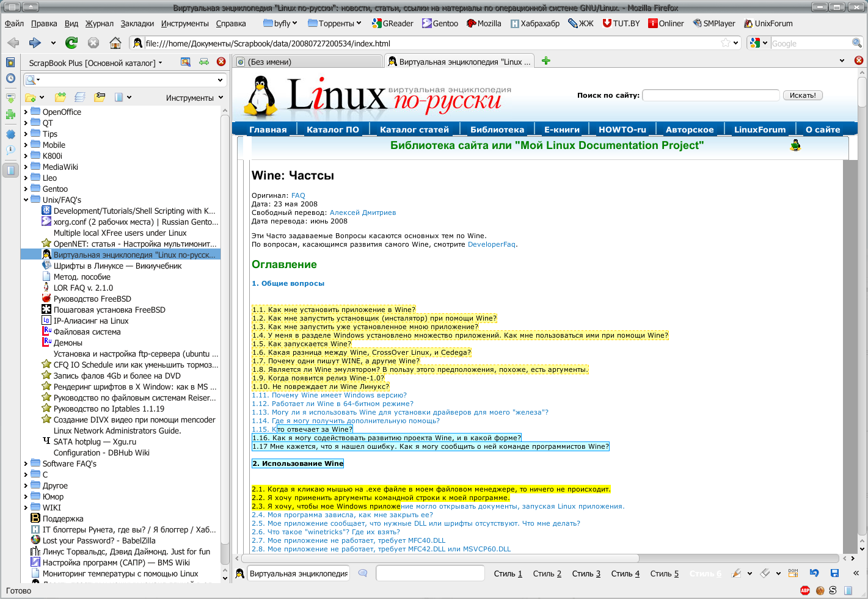Image resolution: width=868 pixels, height=599 pixels.
Task: Follow the Алексей Дмитриев link
Action: (363, 212)
